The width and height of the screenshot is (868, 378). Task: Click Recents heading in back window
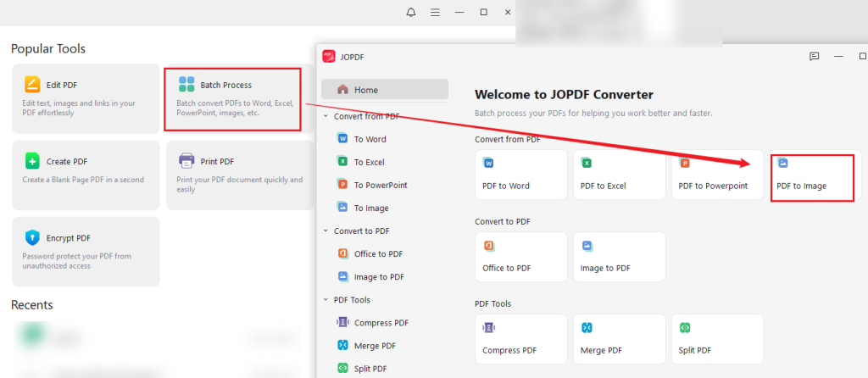32,305
